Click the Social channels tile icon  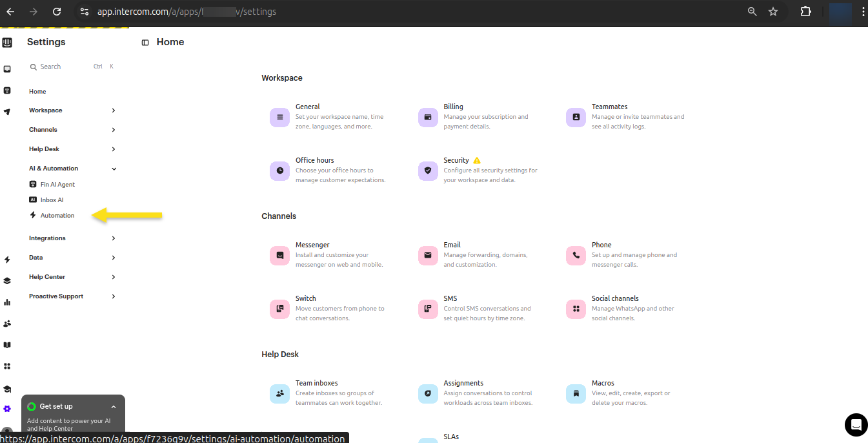point(576,309)
